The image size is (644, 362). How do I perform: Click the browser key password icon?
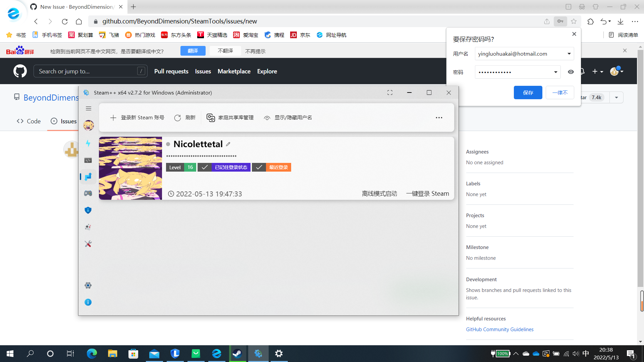[x=560, y=21]
